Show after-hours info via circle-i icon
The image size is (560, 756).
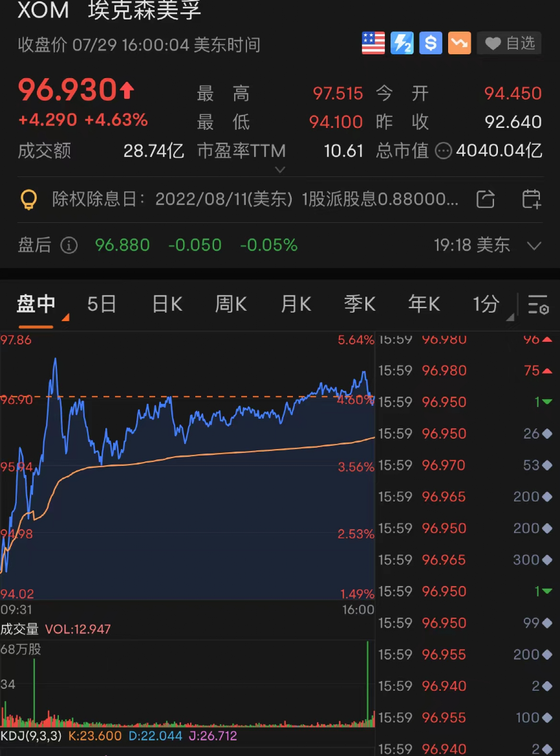[x=69, y=245]
